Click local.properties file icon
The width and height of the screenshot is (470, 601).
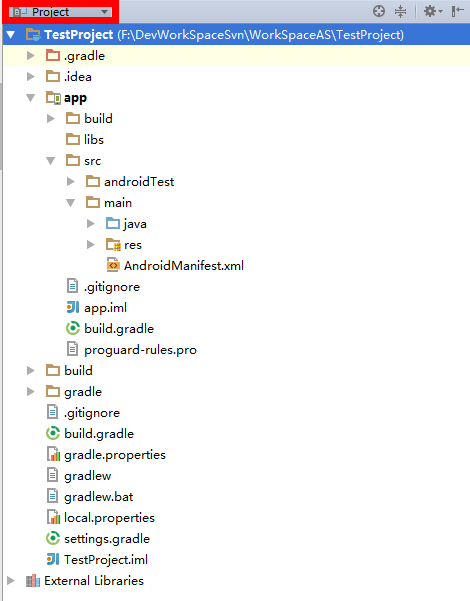54,517
